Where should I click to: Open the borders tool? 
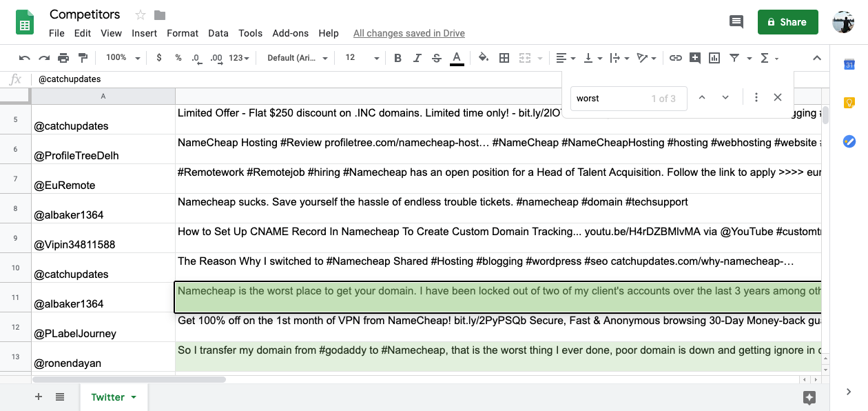[x=504, y=58]
